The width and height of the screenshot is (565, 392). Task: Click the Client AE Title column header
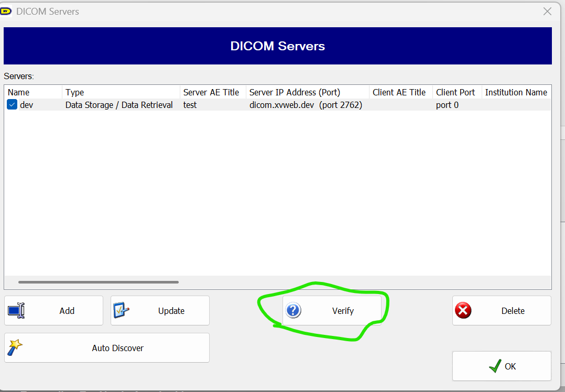tap(401, 92)
